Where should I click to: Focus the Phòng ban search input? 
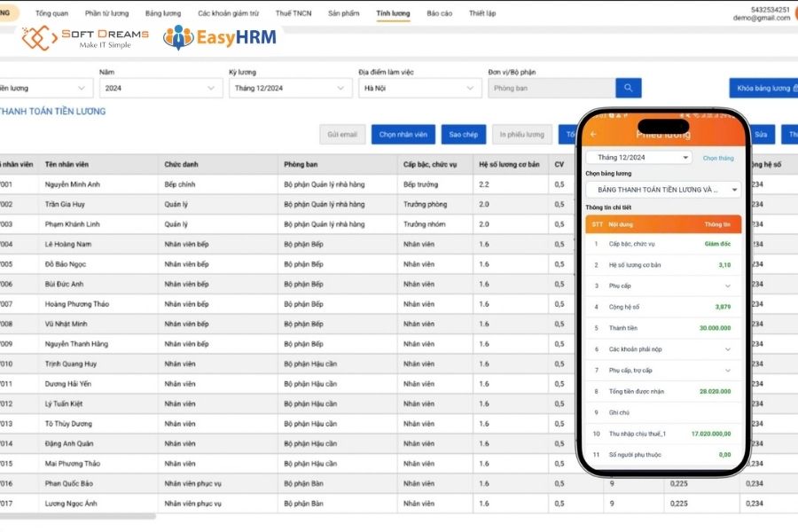[552, 88]
